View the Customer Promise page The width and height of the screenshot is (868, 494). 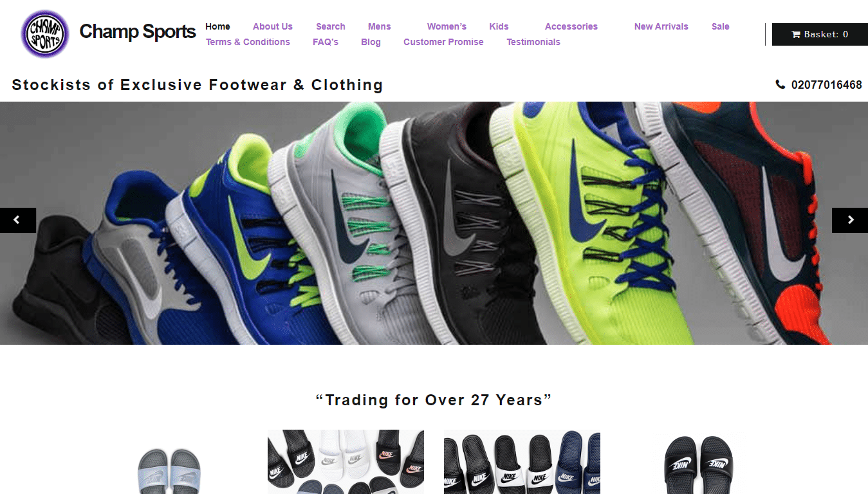(x=443, y=42)
